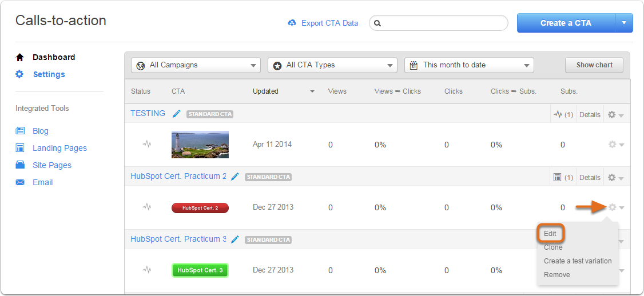Click the Site Pages icon
This screenshot has height=296, width=644.
20,165
